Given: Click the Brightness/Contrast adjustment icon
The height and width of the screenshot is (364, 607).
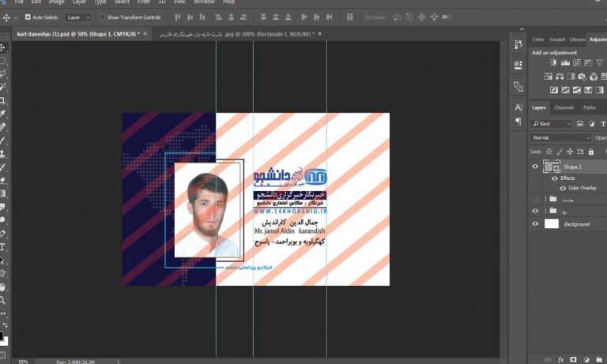Looking at the screenshot, I should pos(554,62).
